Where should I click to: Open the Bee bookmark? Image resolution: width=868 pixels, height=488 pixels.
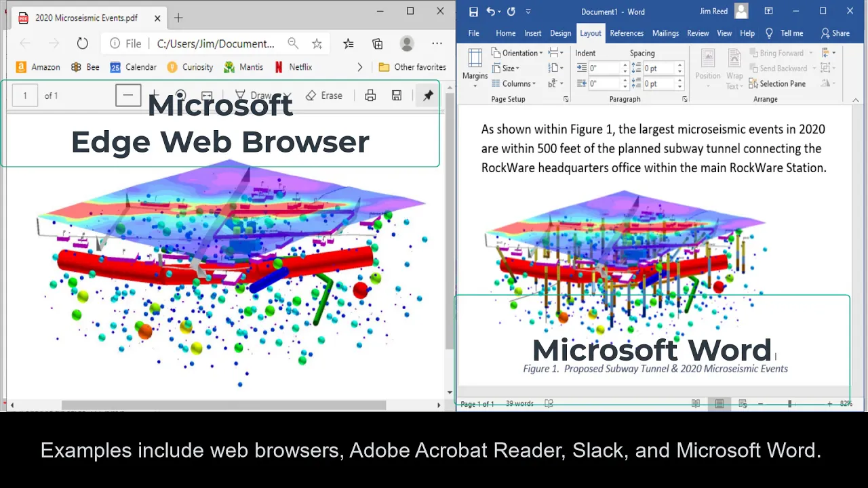(x=85, y=67)
